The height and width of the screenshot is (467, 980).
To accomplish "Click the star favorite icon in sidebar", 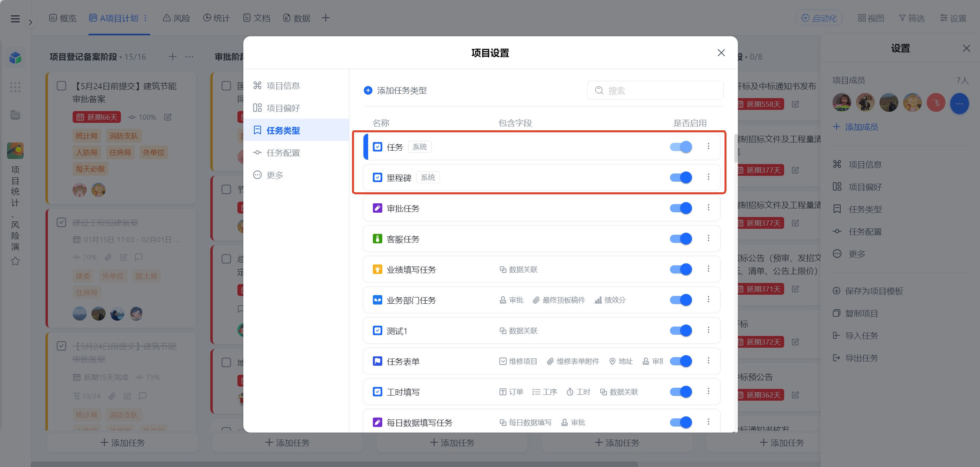I will coord(15,261).
